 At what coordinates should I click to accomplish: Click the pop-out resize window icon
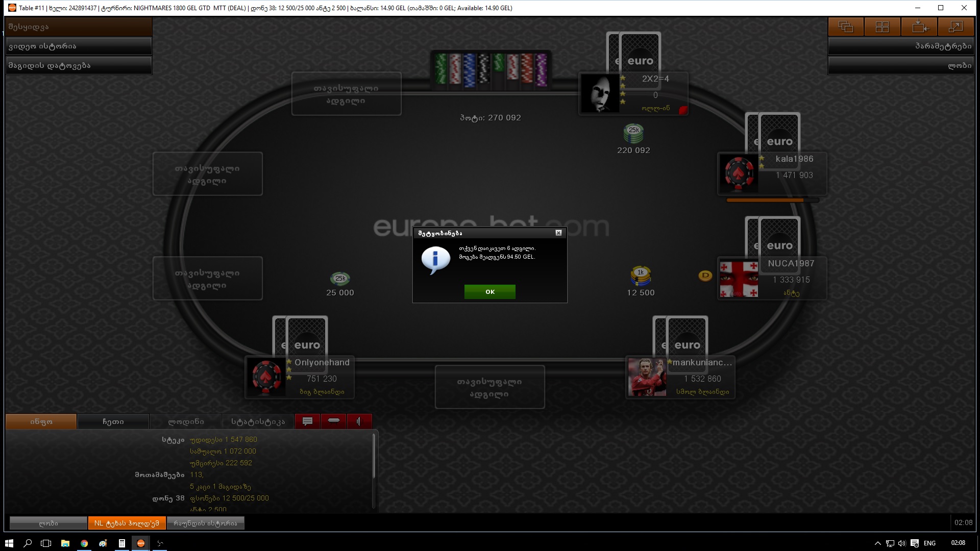tap(955, 27)
